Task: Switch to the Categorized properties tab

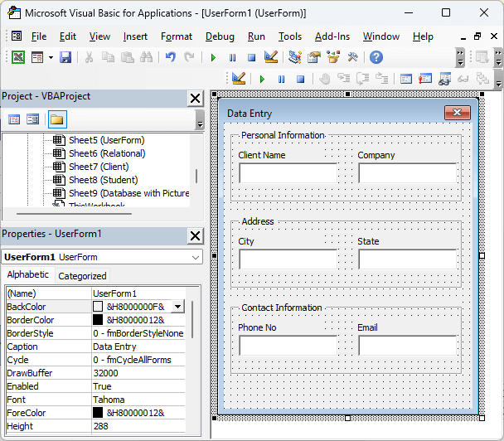Action: click(82, 276)
